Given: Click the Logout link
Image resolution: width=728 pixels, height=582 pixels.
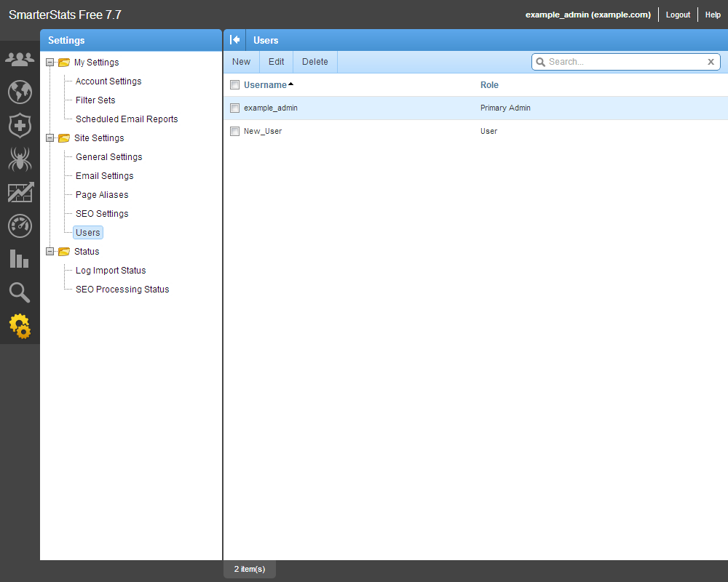Looking at the screenshot, I should tap(678, 15).
